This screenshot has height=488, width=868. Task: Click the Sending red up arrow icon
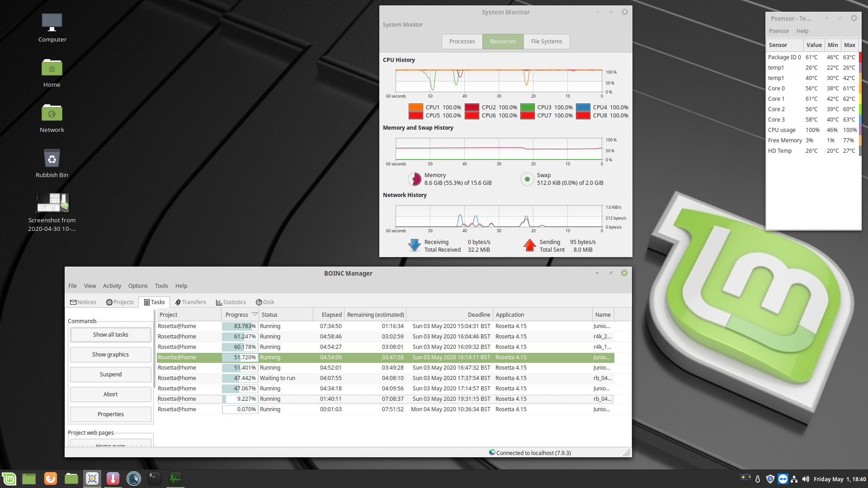tap(529, 245)
